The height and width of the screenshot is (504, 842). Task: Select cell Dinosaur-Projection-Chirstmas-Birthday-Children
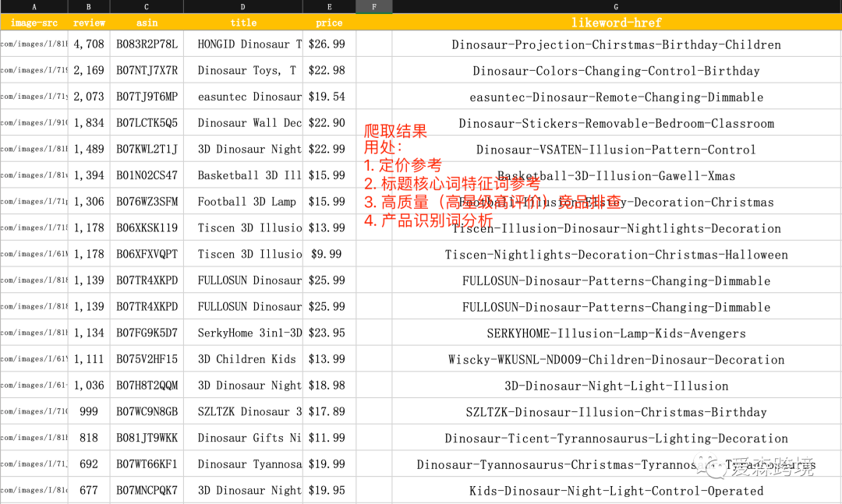pos(617,44)
